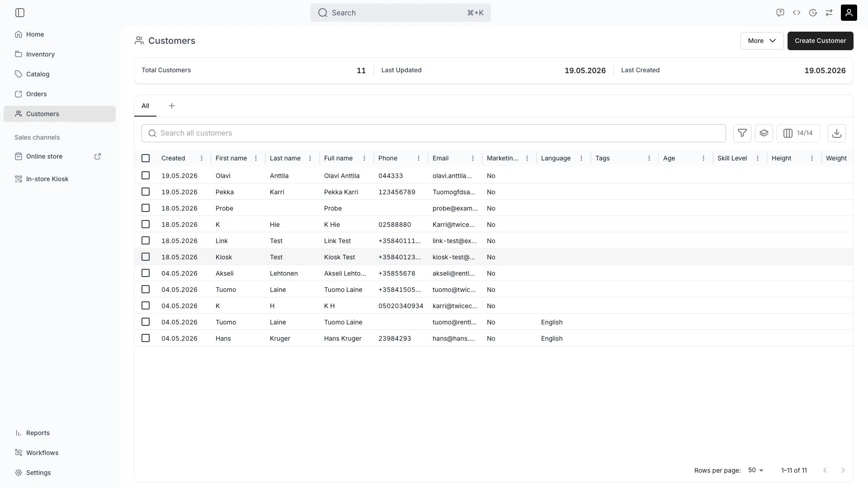Select the Pekka Karri row checkbox

click(146, 192)
